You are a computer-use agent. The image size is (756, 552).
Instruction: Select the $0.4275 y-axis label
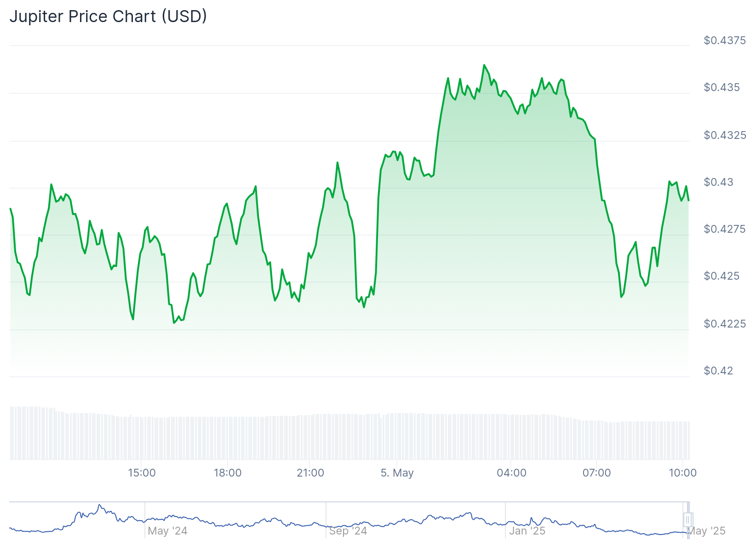tap(724, 229)
